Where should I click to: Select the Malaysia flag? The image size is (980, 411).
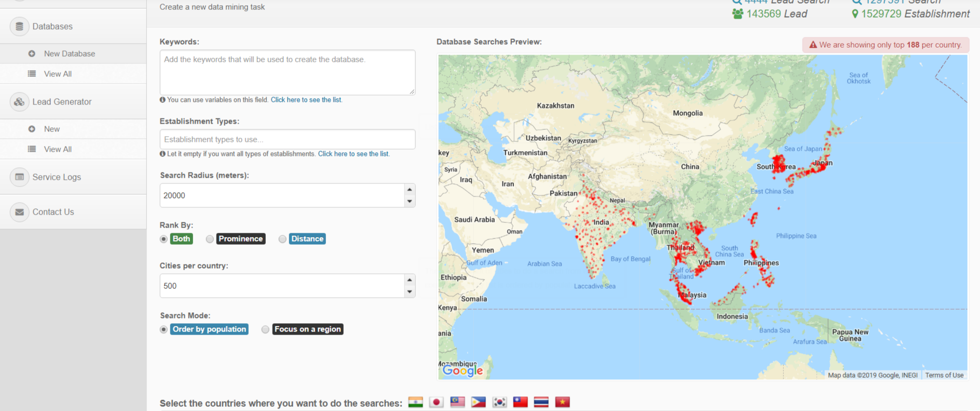coord(457,402)
